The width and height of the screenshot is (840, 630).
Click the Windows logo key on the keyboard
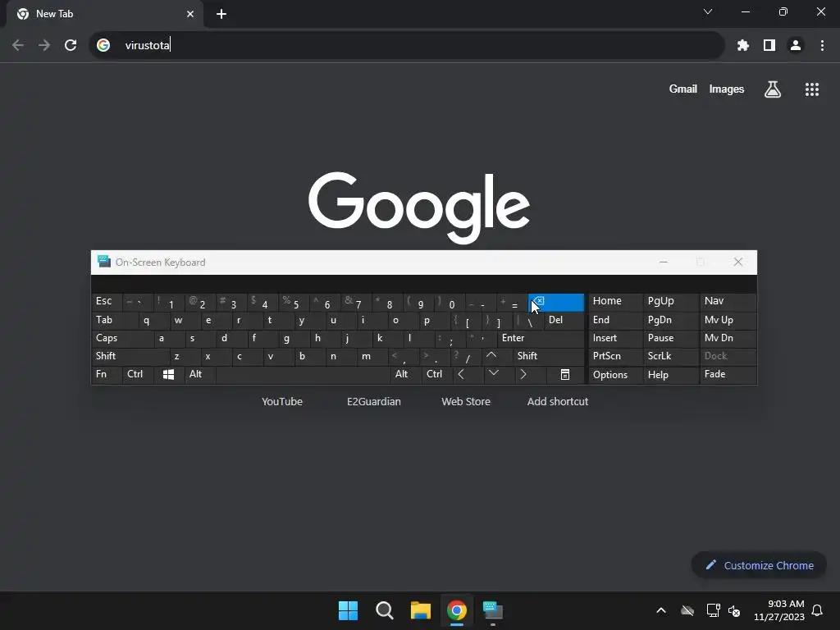[168, 374]
